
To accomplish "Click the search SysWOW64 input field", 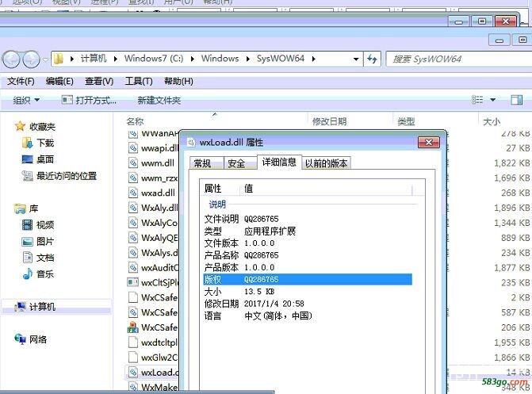I will 459,59.
